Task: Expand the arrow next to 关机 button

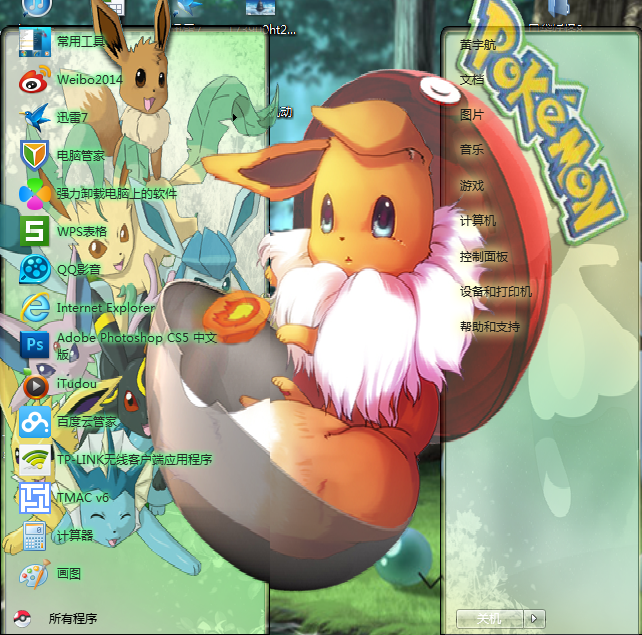Action: [x=534, y=618]
